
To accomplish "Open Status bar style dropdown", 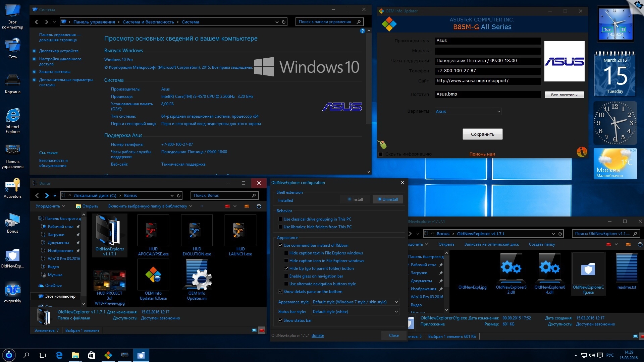I will coord(355,312).
